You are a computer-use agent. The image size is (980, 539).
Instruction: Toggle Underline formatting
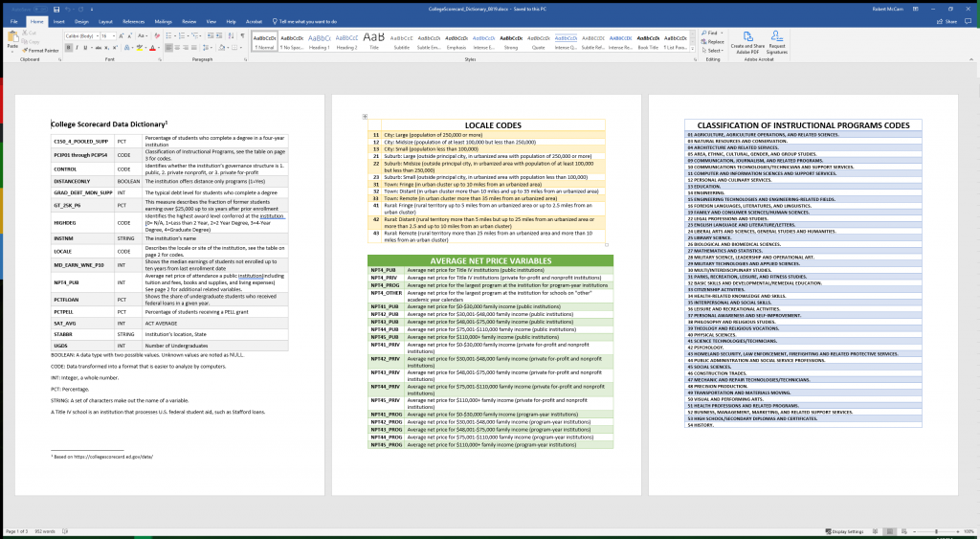[85, 48]
